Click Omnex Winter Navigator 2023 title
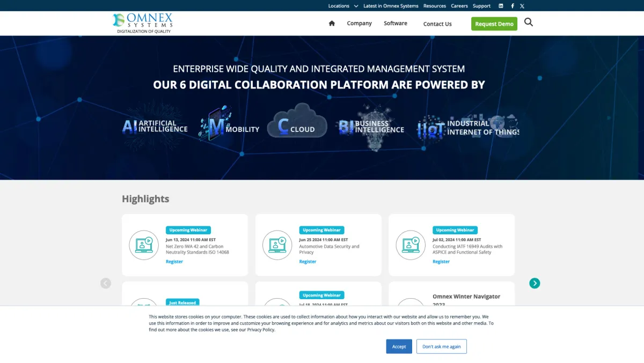 pyautogui.click(x=466, y=300)
